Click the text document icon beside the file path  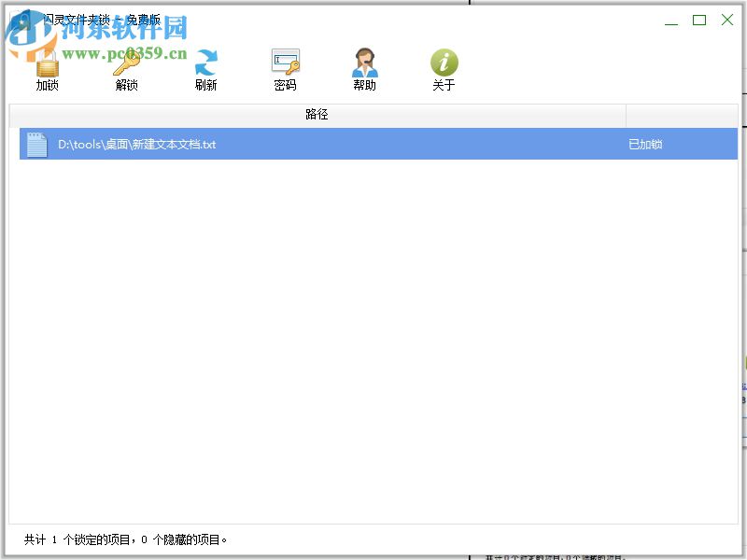(36, 145)
